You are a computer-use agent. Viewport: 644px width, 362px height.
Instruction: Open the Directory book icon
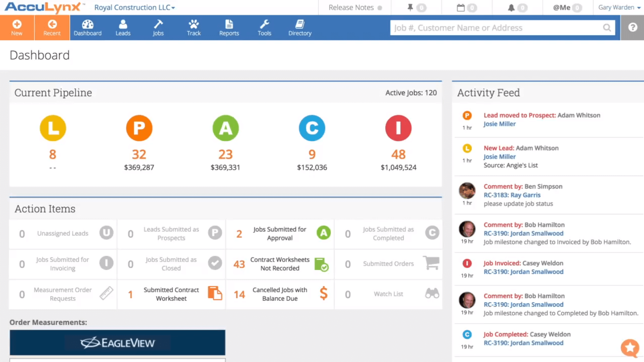click(299, 27)
